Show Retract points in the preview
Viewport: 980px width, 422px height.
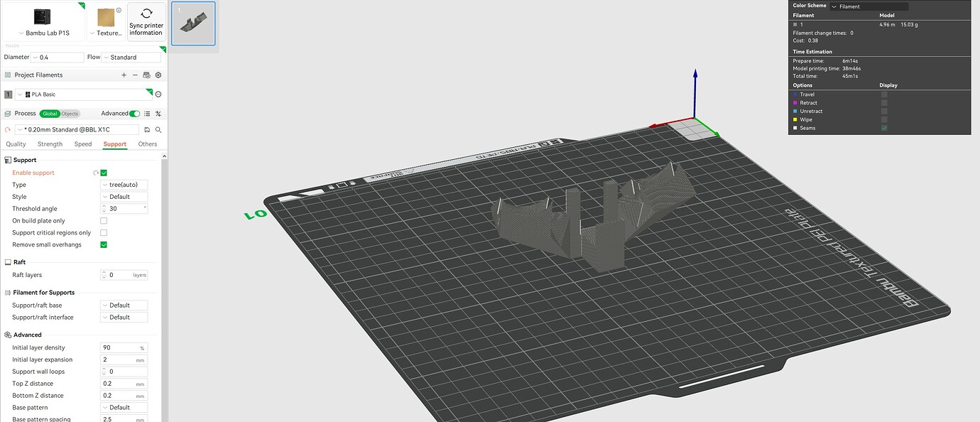coord(884,103)
